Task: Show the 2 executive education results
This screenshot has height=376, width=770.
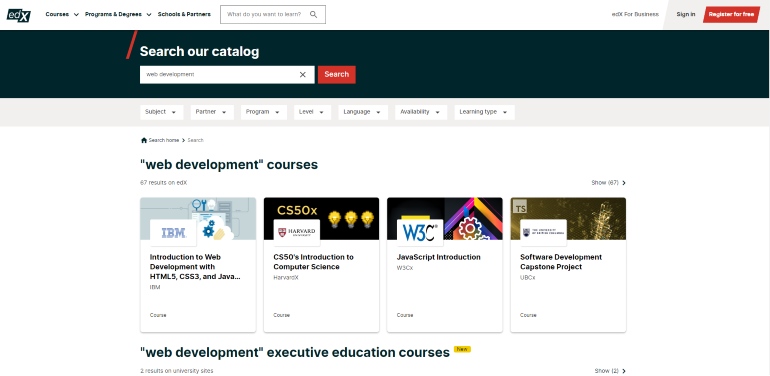Action: [610, 371]
